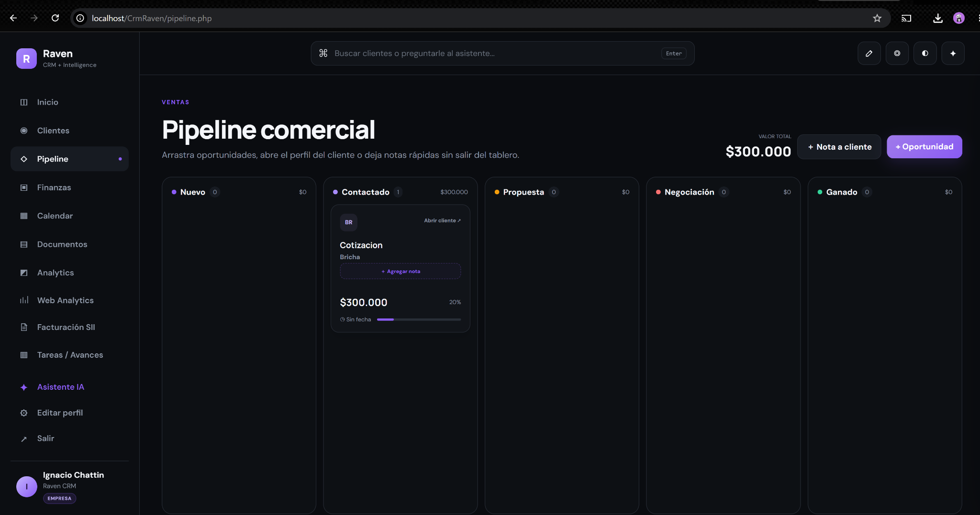The width and height of the screenshot is (980, 515).
Task: Click the Documentos sidebar icon
Action: point(24,244)
